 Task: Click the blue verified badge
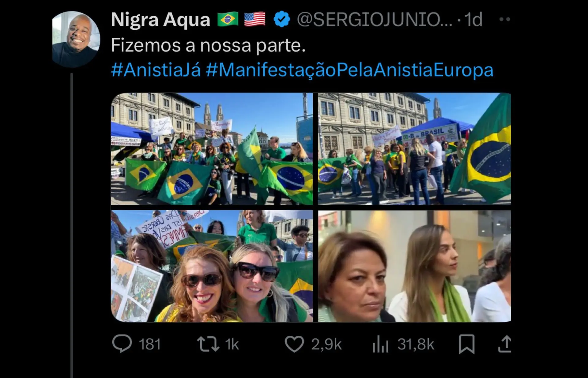pyautogui.click(x=282, y=19)
